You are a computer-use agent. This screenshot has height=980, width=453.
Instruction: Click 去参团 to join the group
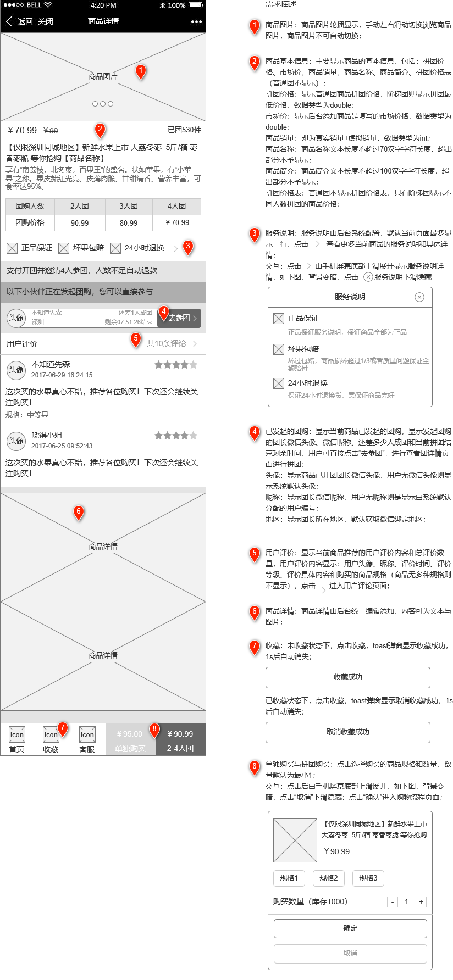[180, 318]
